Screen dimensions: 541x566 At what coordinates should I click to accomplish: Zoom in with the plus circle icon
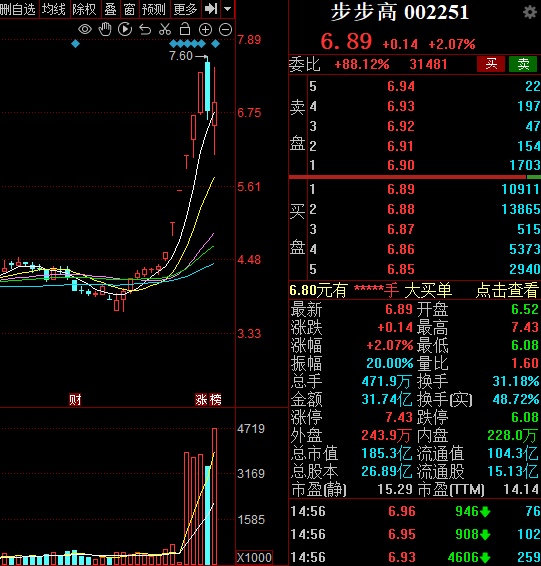205,30
